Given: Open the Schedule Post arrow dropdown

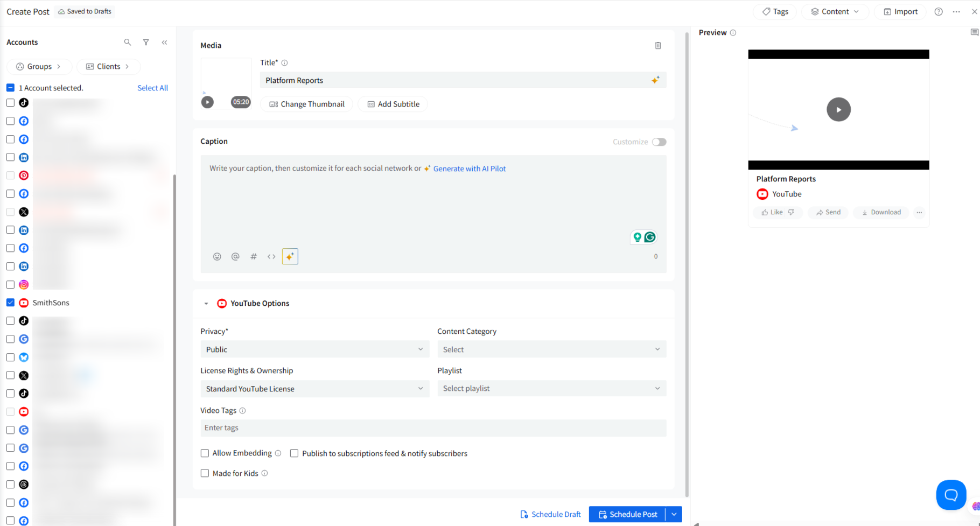Looking at the screenshot, I should tap(674, 514).
